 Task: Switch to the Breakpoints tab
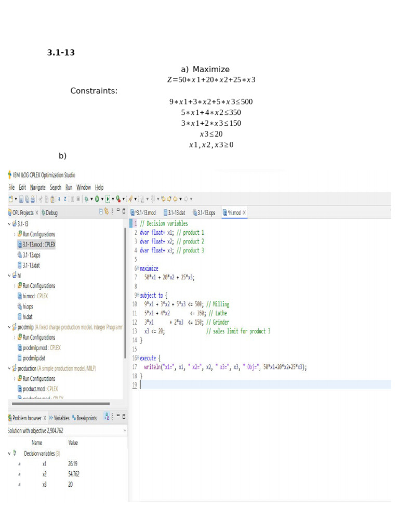(85, 418)
